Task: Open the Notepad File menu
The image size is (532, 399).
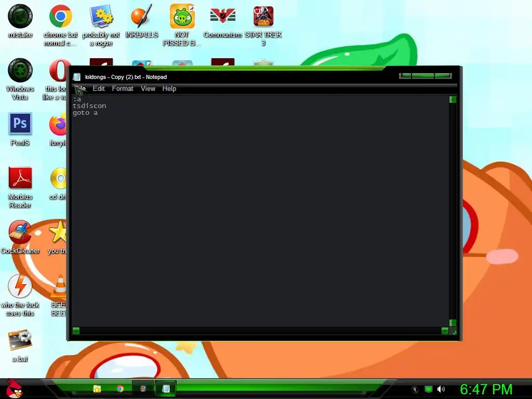Action: point(80,88)
